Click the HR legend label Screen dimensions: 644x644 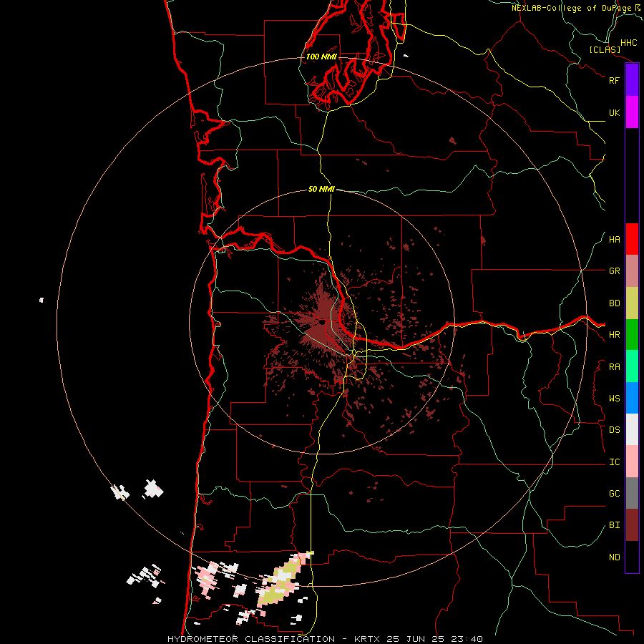point(614,335)
